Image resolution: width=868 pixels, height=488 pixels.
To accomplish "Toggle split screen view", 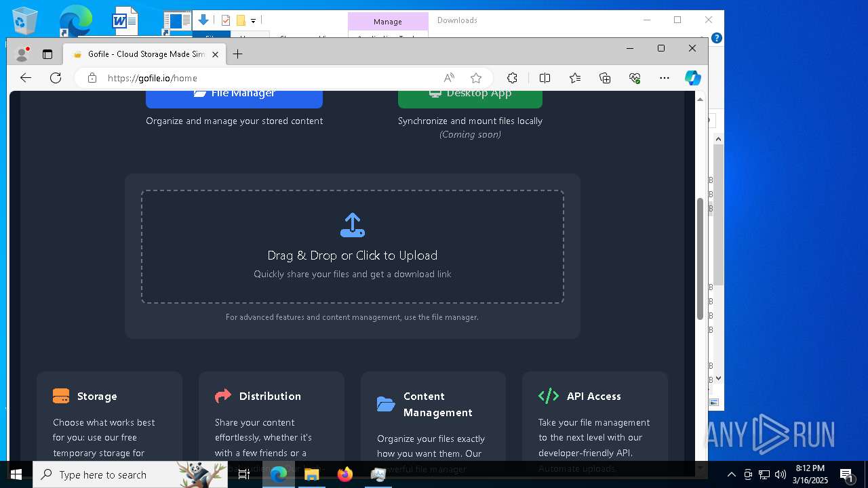I will click(x=545, y=78).
